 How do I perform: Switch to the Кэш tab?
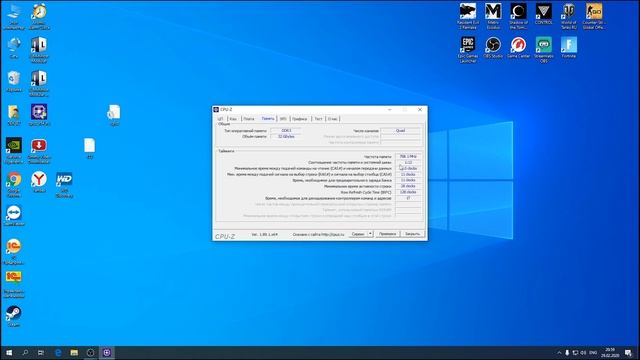pos(233,119)
